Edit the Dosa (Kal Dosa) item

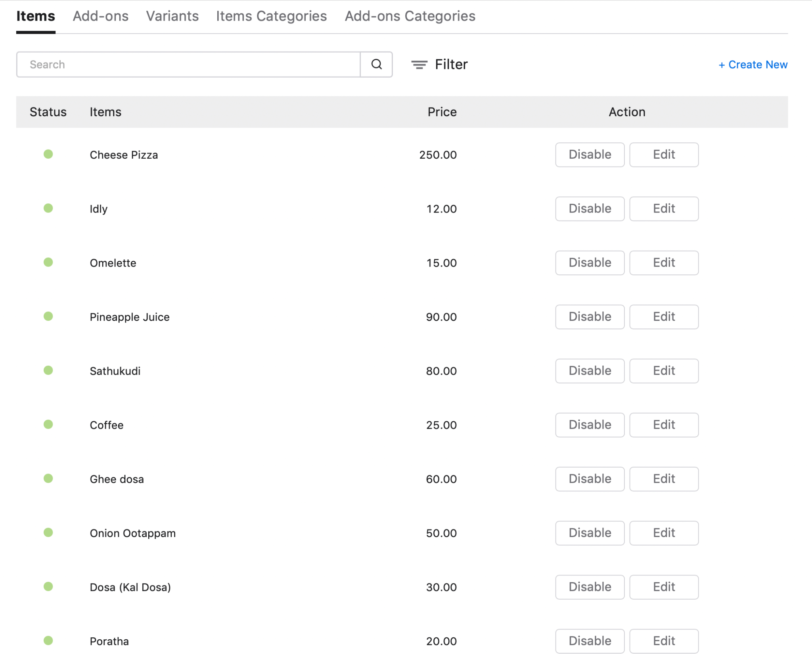(664, 587)
